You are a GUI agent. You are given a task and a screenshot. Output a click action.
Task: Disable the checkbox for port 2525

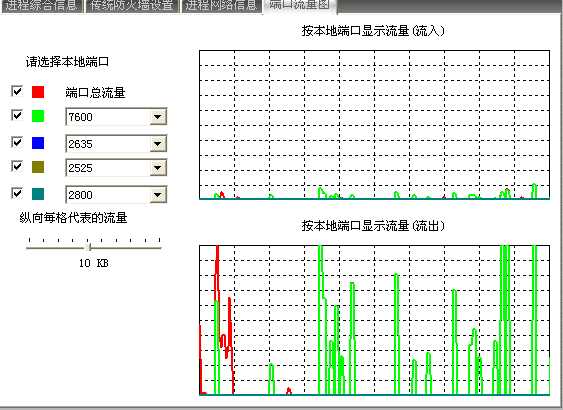tap(17, 166)
